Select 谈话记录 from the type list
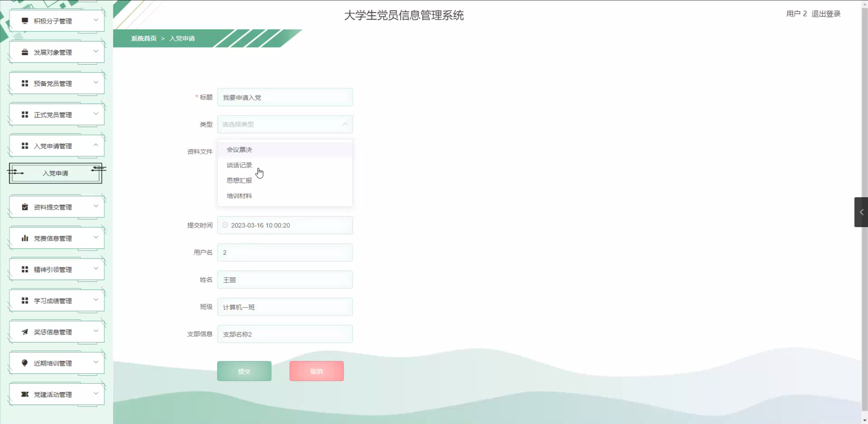 coord(239,165)
